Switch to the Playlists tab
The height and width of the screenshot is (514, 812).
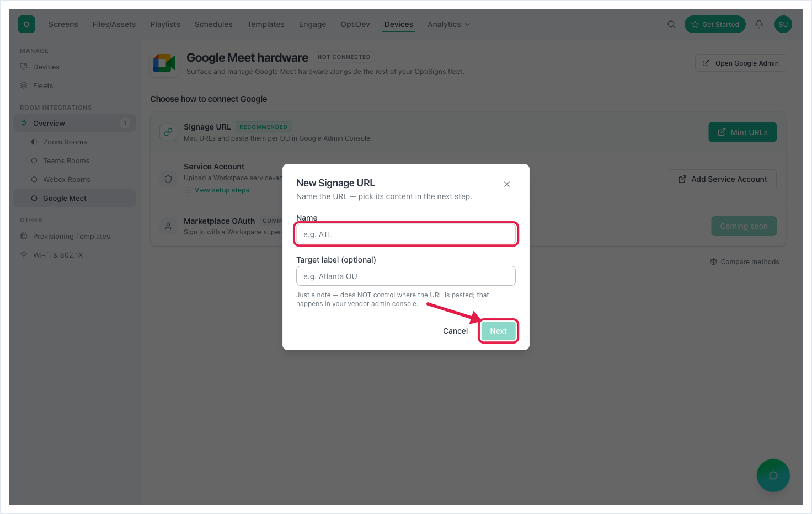click(x=165, y=24)
